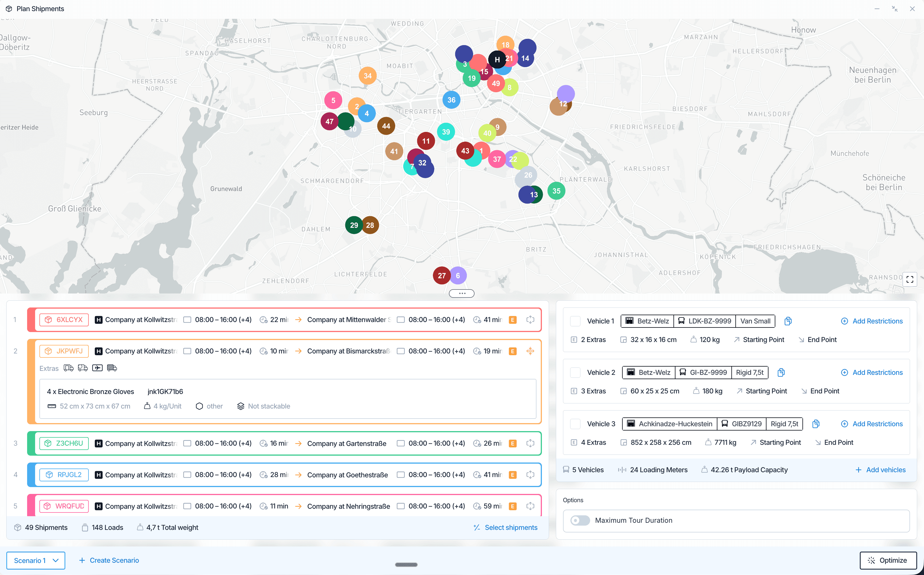Click map marker number 35
Screen dimensions: 924x575
coord(556,191)
